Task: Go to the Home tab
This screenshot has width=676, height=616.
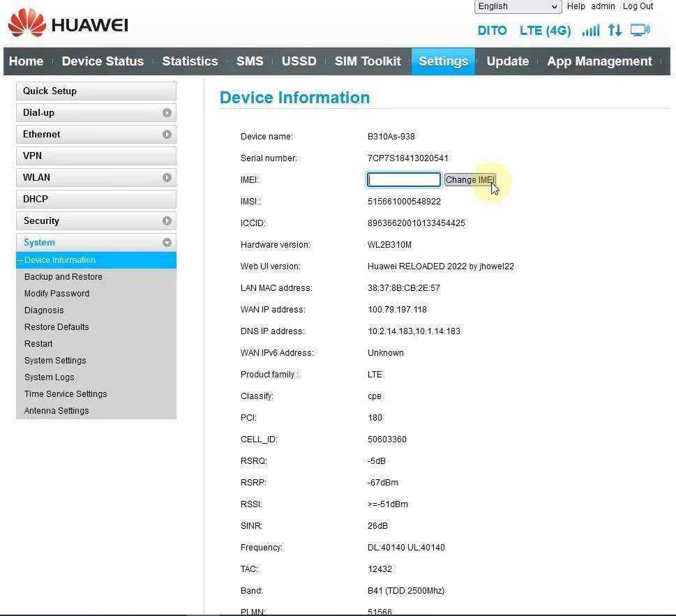Action: pos(26,61)
